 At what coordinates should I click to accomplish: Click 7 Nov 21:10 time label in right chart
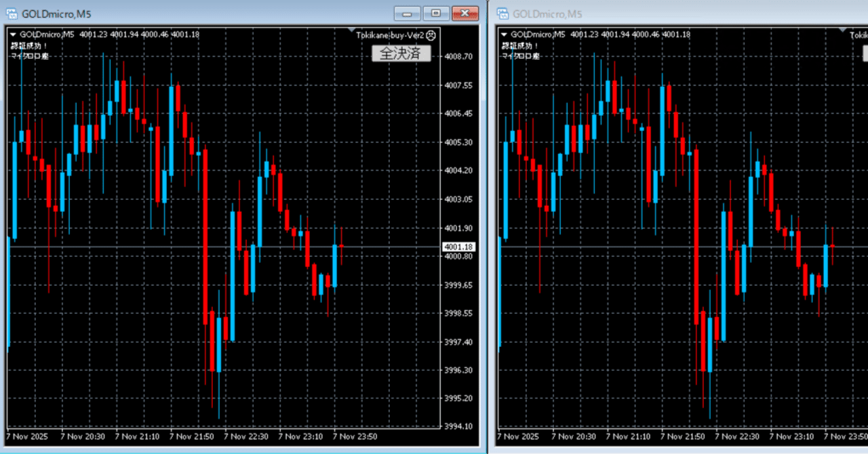(629, 437)
